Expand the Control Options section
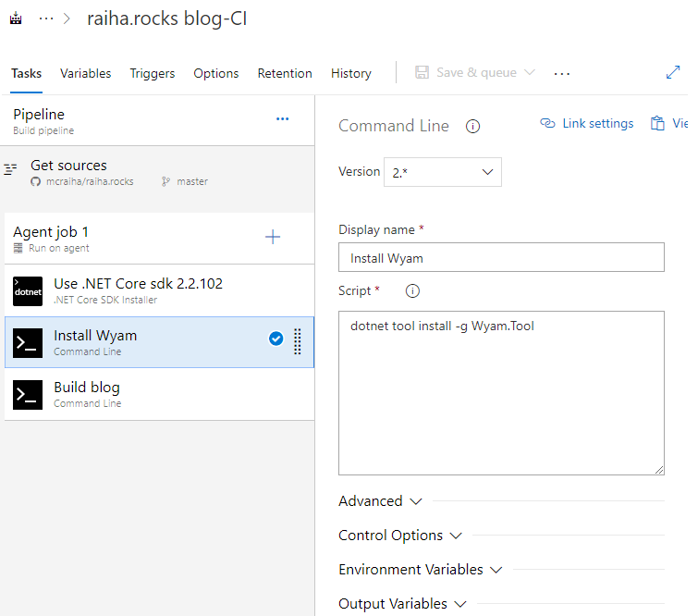698x616 pixels. [x=400, y=536]
